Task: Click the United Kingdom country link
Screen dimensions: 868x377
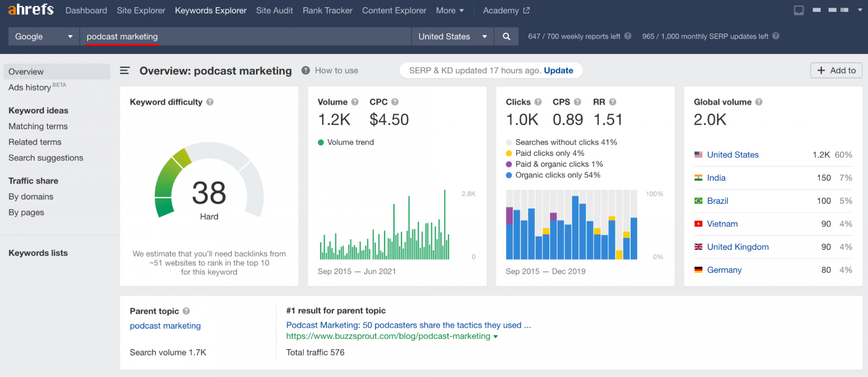Action: click(738, 247)
